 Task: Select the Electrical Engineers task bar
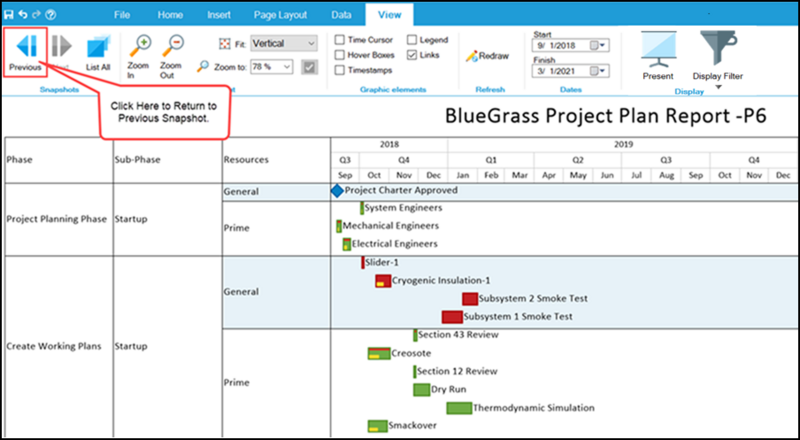coord(347,244)
